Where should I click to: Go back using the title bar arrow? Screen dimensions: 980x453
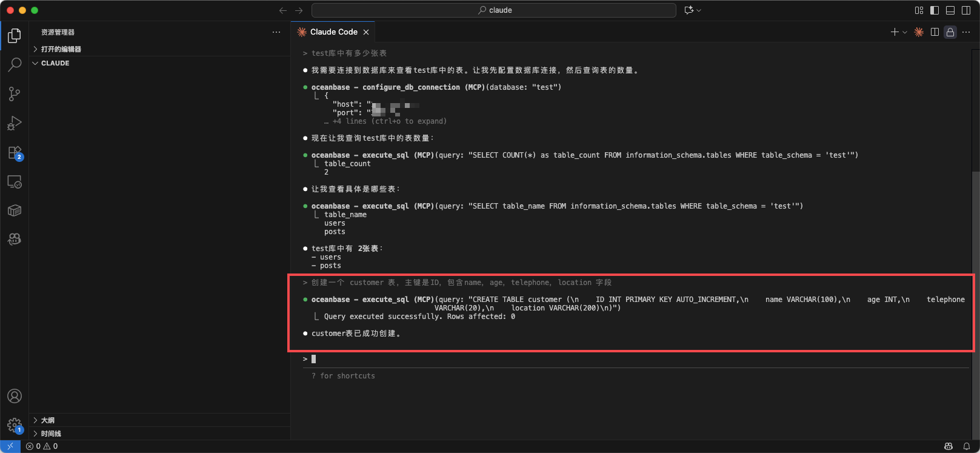pyautogui.click(x=283, y=10)
